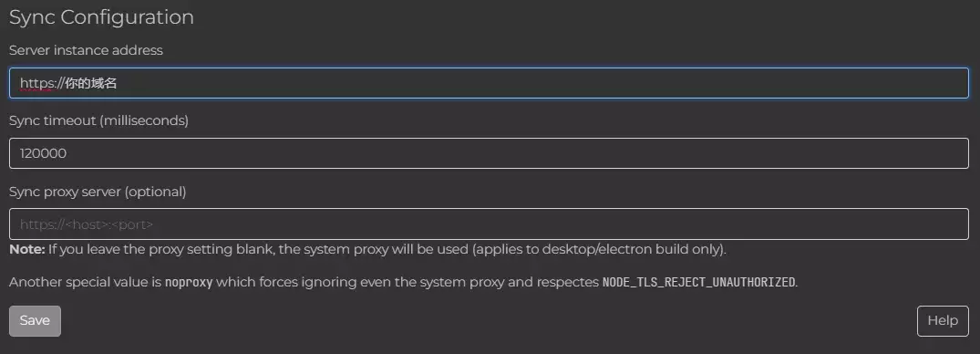Focus the Sync timeout input field
The height and width of the screenshot is (354, 980).
click(489, 153)
